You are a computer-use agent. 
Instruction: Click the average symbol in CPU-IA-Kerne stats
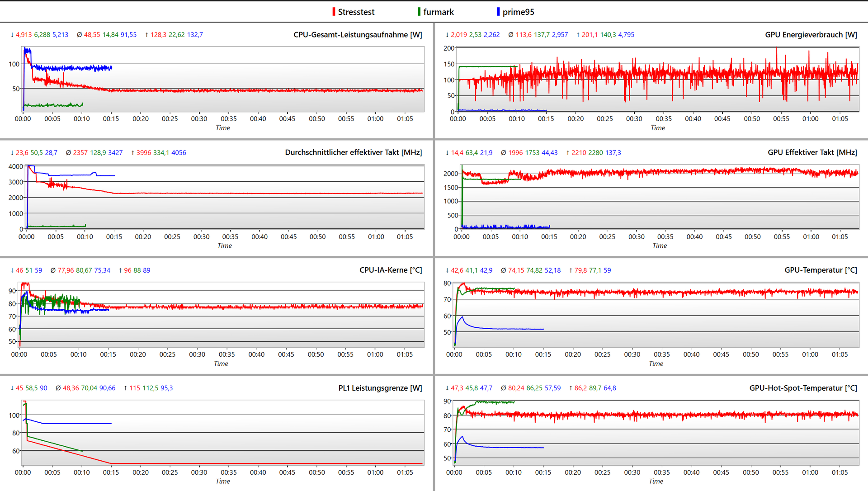[x=53, y=270]
